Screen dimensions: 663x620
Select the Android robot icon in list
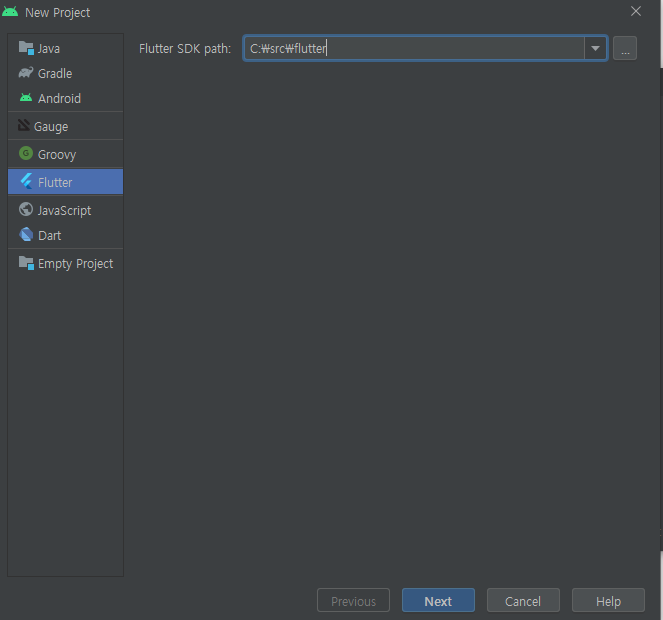pyautogui.click(x=26, y=98)
